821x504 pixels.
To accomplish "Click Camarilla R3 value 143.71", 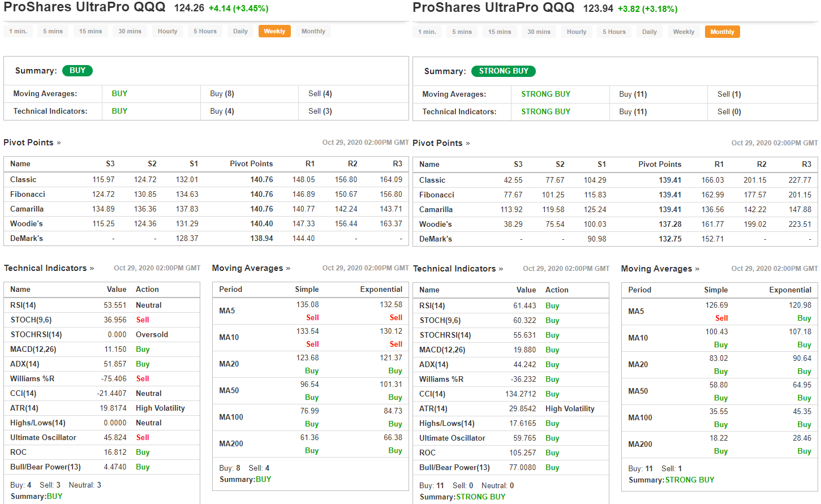I will tap(391, 209).
